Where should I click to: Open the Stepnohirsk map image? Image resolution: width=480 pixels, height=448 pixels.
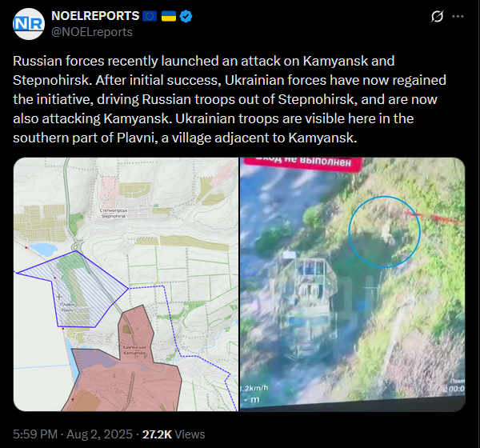tap(126, 284)
